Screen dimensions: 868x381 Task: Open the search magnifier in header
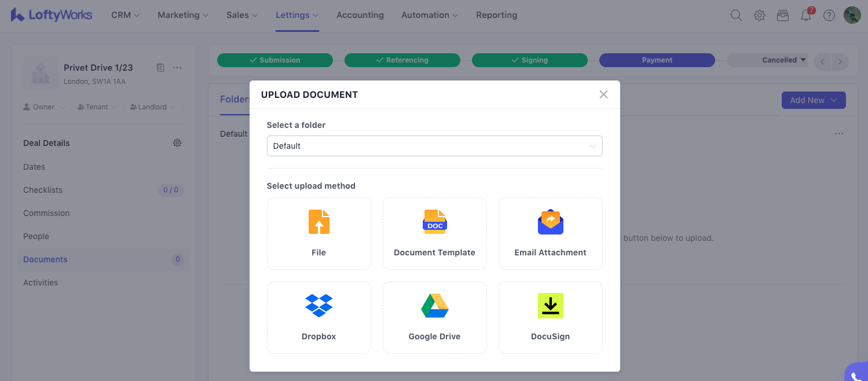[736, 16]
